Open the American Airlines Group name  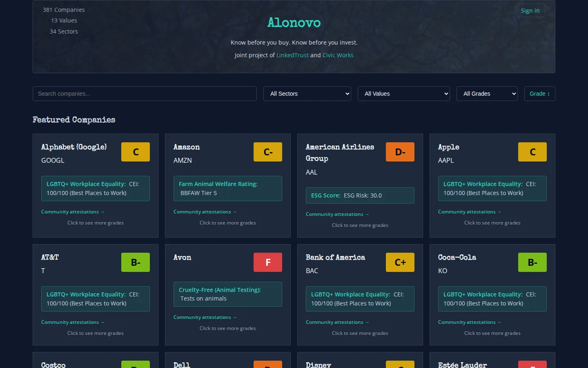(340, 153)
